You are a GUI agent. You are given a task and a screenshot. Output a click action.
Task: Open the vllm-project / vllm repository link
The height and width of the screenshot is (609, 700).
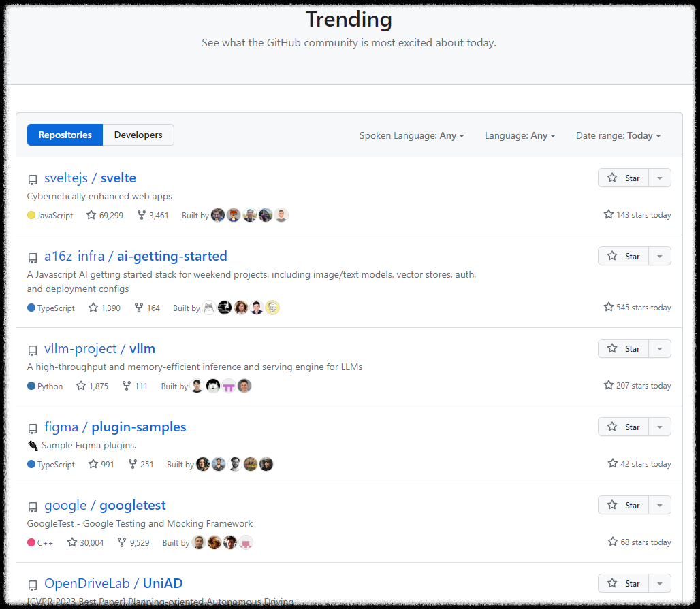(x=99, y=348)
